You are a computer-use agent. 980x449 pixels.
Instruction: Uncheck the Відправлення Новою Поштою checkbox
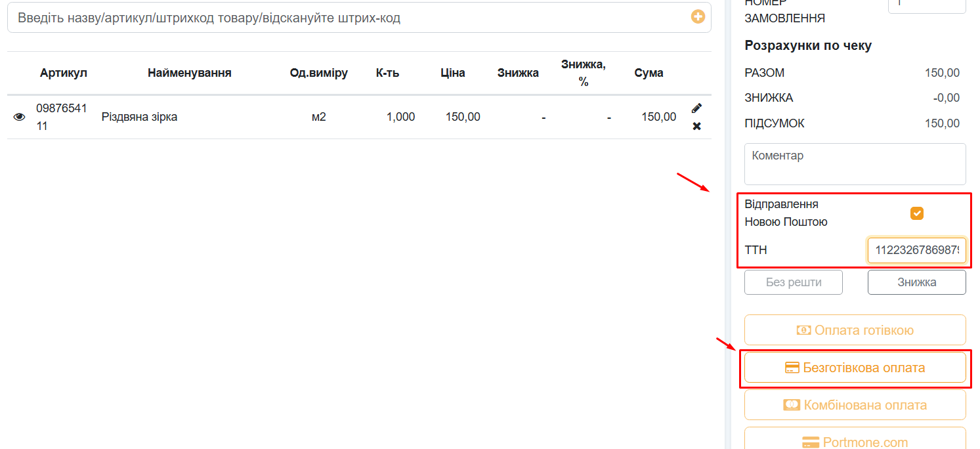point(916,213)
